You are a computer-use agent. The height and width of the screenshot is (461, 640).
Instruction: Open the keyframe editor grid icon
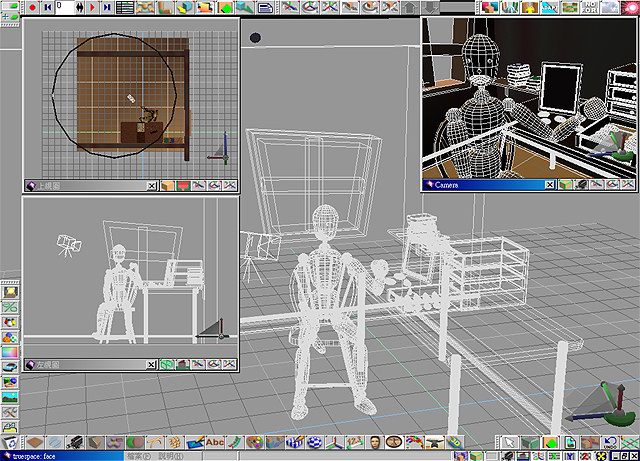tap(125, 7)
